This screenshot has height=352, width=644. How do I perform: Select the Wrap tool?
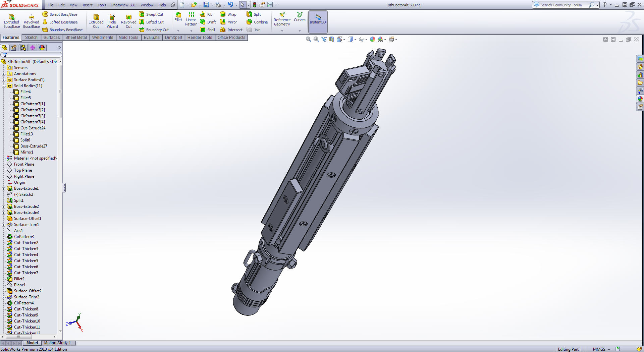(x=228, y=14)
